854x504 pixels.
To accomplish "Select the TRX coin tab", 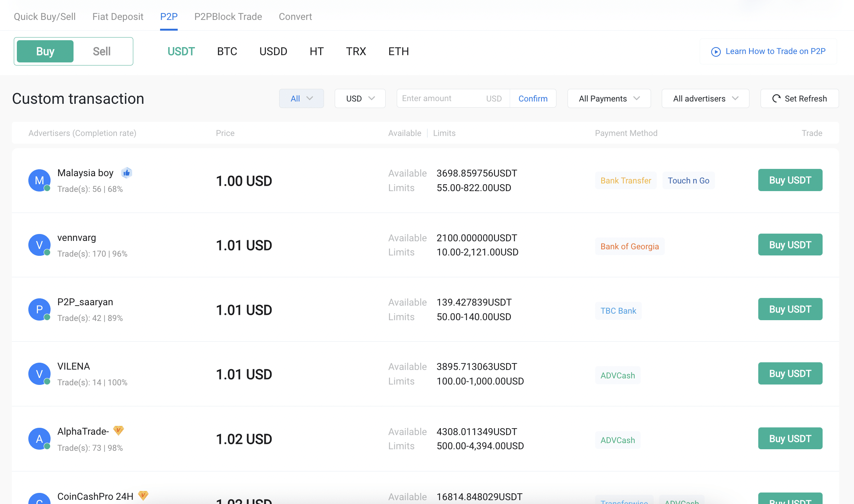I will point(356,51).
